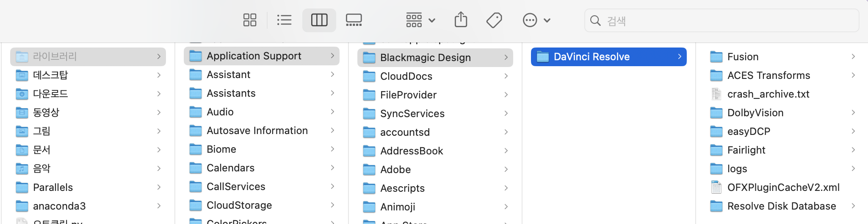Open the DolbyVision folder

point(782,112)
